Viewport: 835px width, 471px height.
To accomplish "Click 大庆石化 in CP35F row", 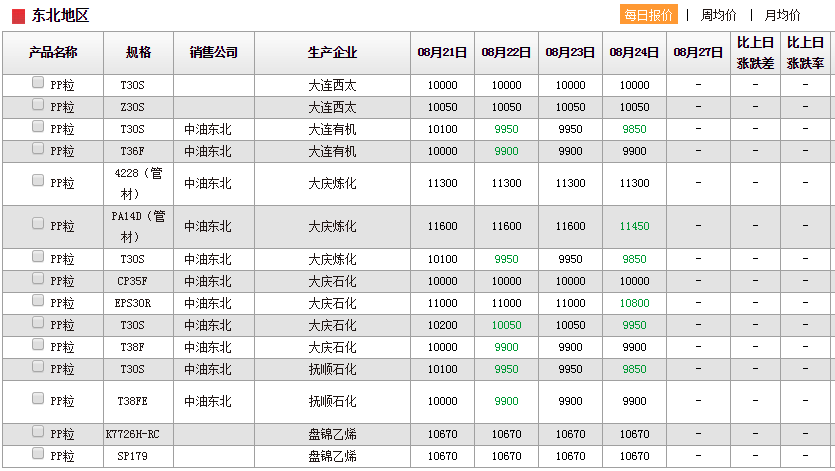I will [x=332, y=281].
